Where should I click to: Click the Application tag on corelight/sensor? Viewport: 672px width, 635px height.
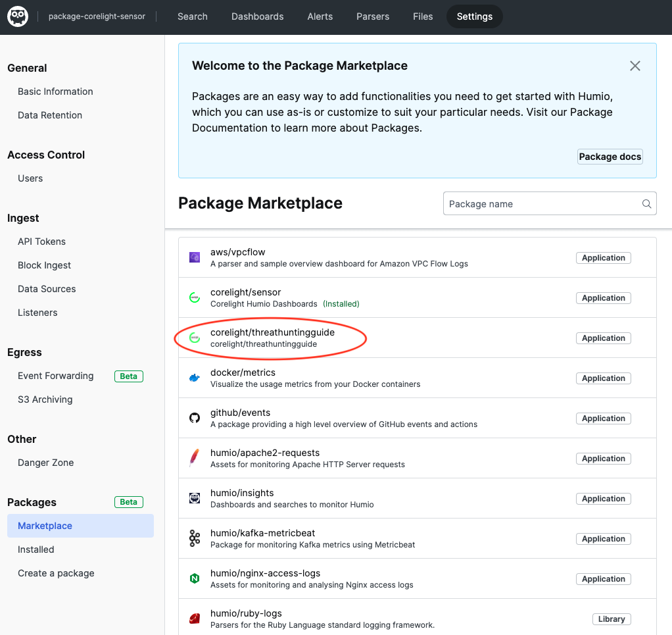pyautogui.click(x=604, y=298)
